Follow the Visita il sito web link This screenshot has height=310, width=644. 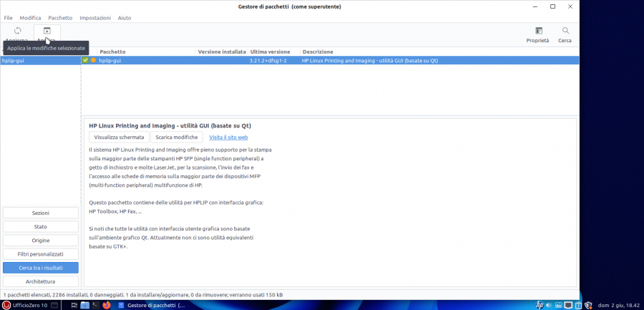228,137
